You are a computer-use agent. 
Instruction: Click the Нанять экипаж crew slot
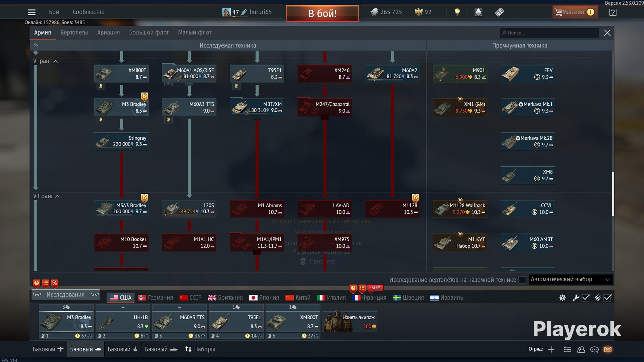tap(350, 321)
